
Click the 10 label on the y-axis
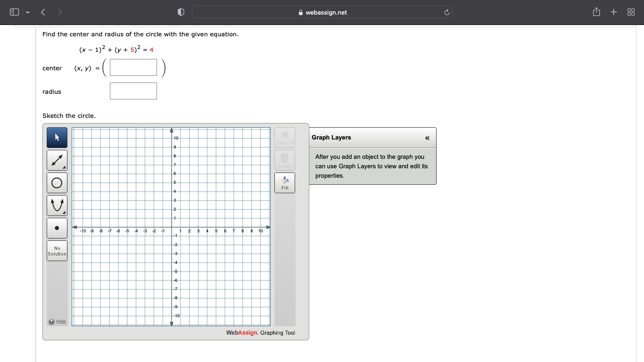coord(176,138)
